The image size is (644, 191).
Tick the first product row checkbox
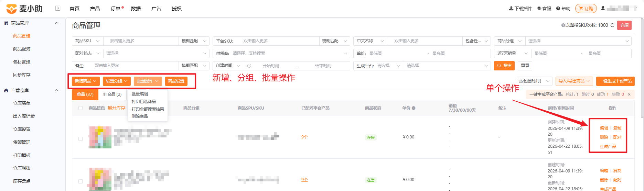pos(80,139)
